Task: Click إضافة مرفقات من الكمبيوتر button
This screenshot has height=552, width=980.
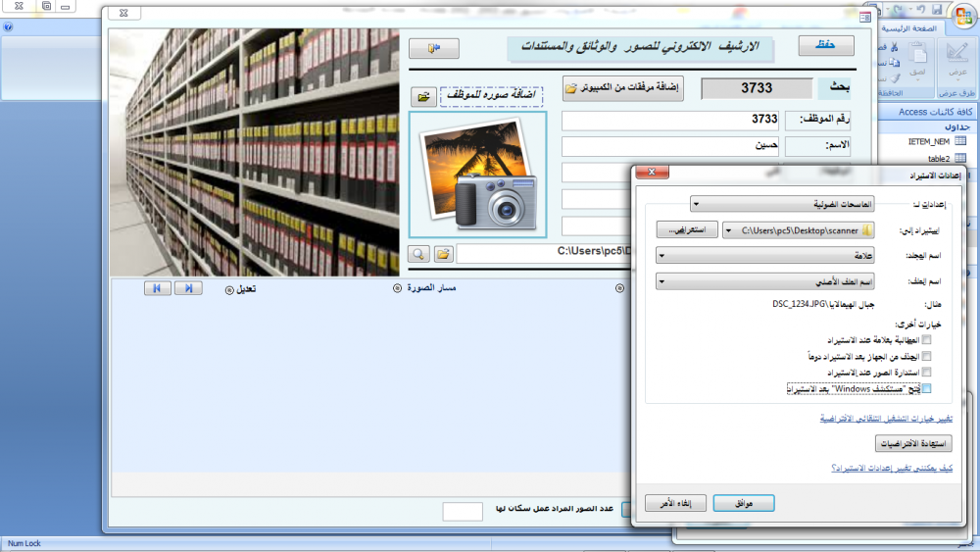Action: point(622,88)
